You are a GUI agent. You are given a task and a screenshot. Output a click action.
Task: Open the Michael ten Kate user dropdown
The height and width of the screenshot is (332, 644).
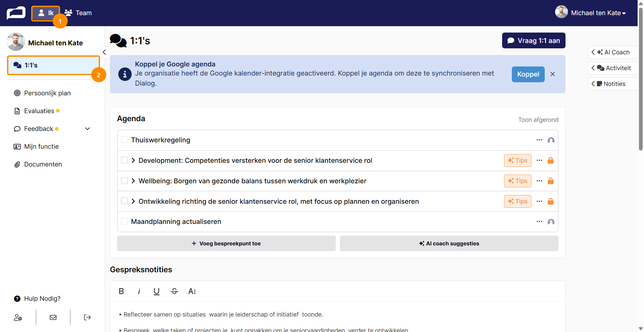[598, 13]
